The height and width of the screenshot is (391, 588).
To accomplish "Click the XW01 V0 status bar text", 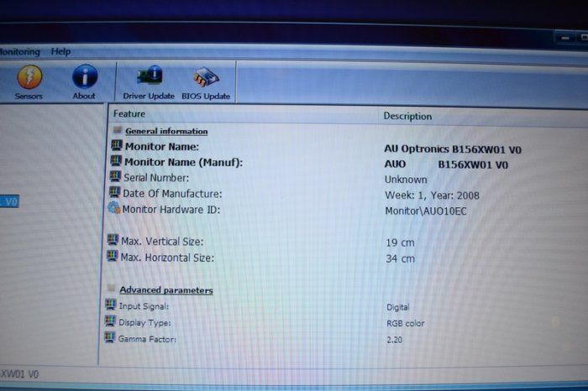I will point(19,374).
